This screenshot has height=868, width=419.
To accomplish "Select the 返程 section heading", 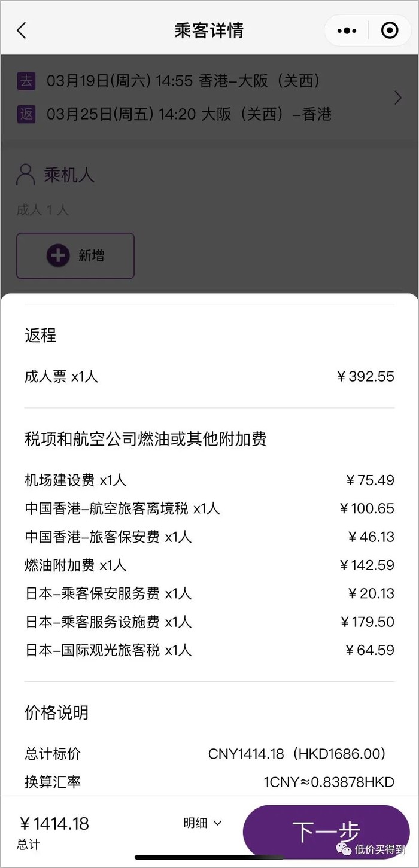I will pyautogui.click(x=41, y=335).
